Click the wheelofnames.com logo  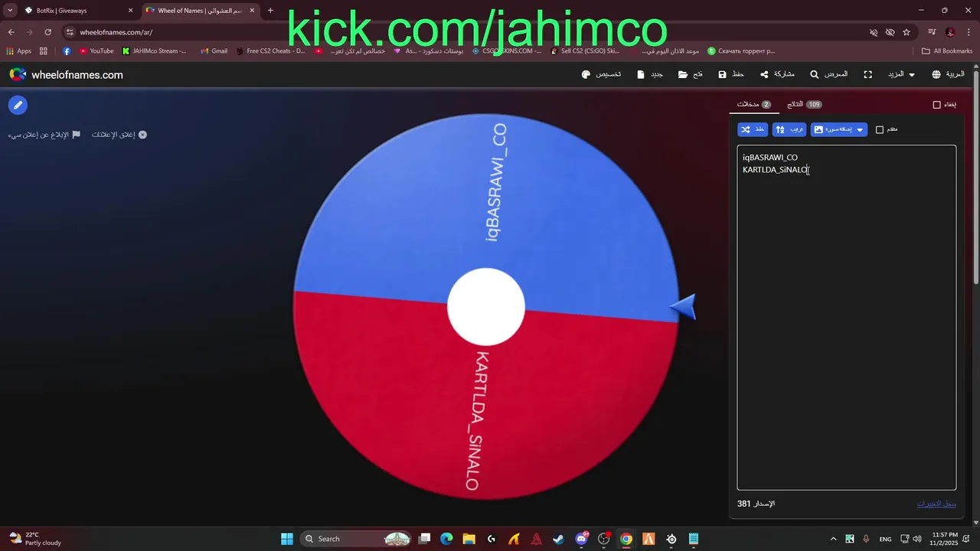pos(66,74)
